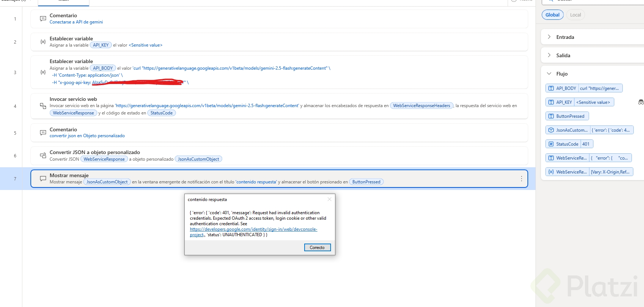Click line number 1 in the flow
The height and width of the screenshot is (307, 644).
click(x=15, y=19)
